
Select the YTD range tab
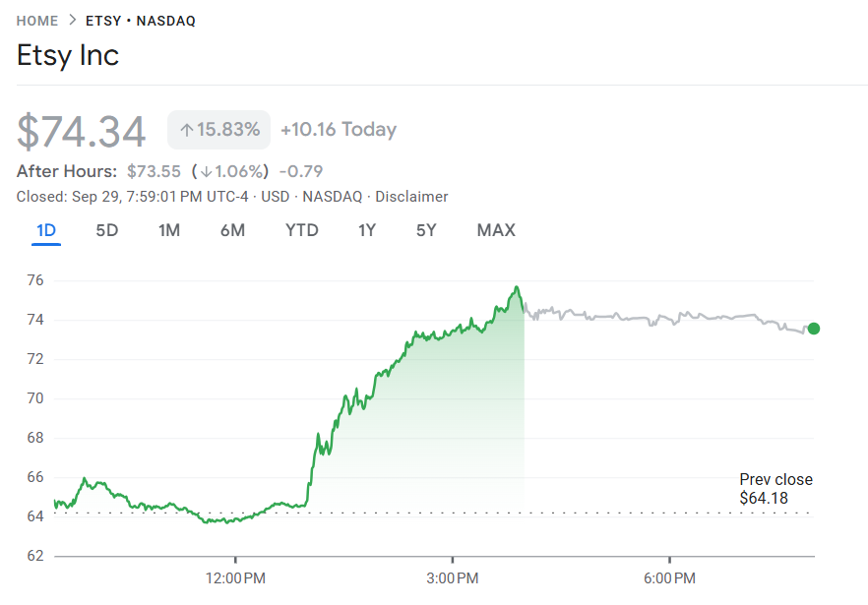302,231
